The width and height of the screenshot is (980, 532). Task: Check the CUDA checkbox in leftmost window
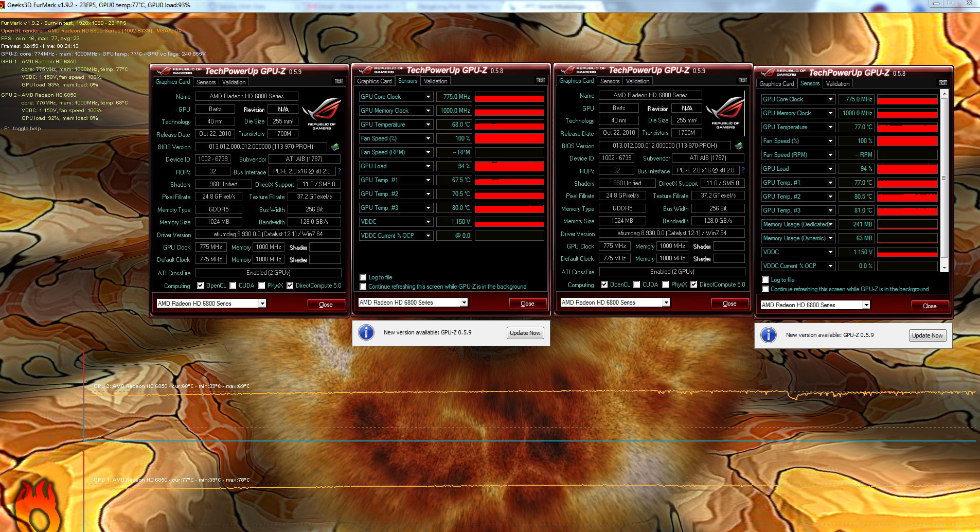coord(233,286)
